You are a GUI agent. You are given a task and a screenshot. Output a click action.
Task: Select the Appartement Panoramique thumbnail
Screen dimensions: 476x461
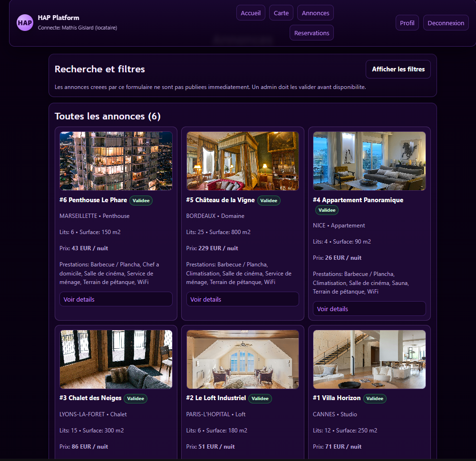(x=369, y=161)
